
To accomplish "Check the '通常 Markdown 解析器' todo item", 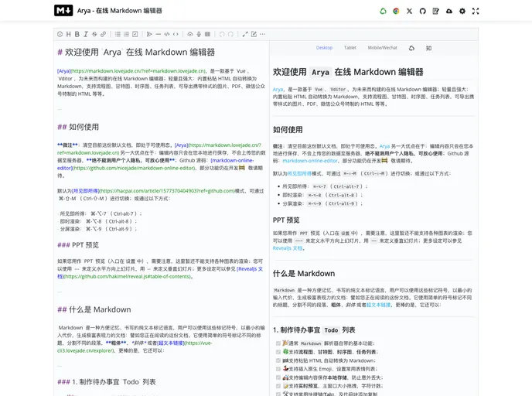I will point(278,343).
